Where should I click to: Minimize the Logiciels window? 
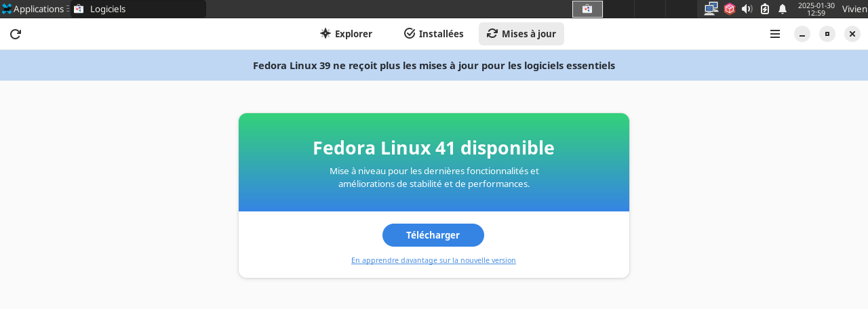click(802, 34)
